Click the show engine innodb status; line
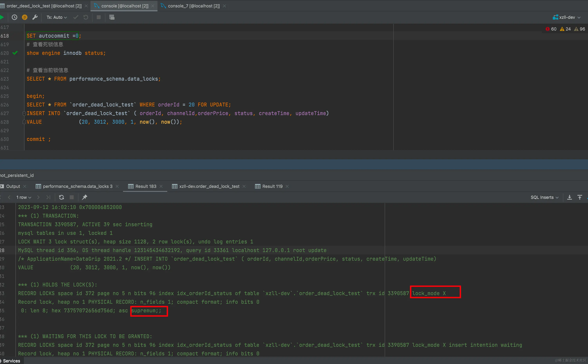Screen dimensions: 588x364 point(66,53)
